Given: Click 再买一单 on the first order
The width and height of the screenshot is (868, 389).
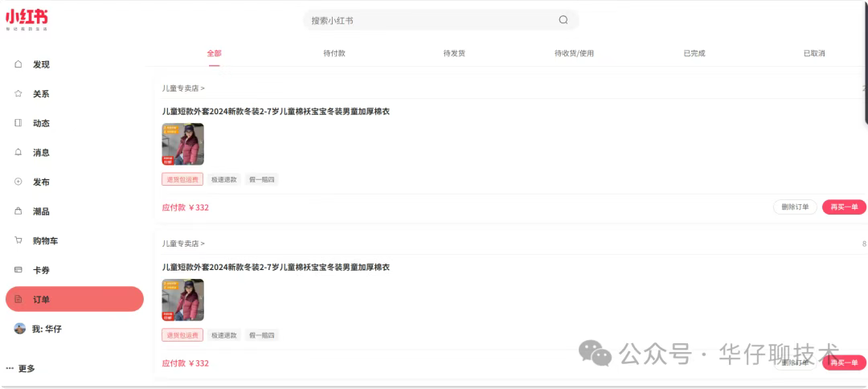Looking at the screenshot, I should (844, 207).
